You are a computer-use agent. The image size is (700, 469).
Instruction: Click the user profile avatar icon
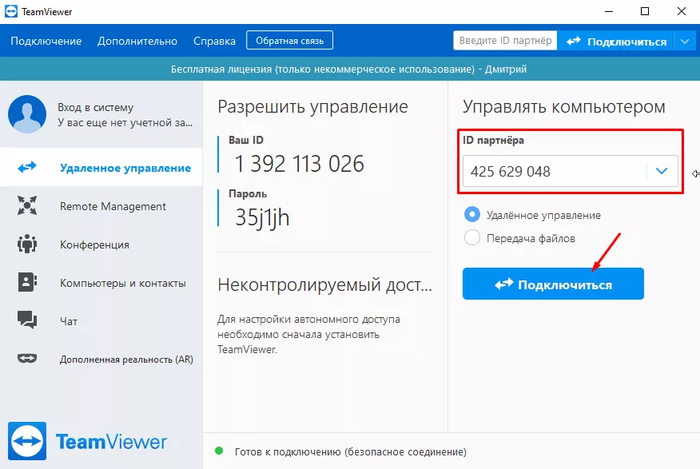pyautogui.click(x=27, y=114)
